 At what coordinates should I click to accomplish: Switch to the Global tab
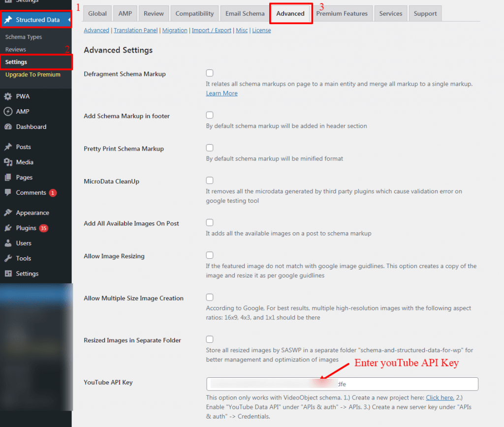click(97, 13)
